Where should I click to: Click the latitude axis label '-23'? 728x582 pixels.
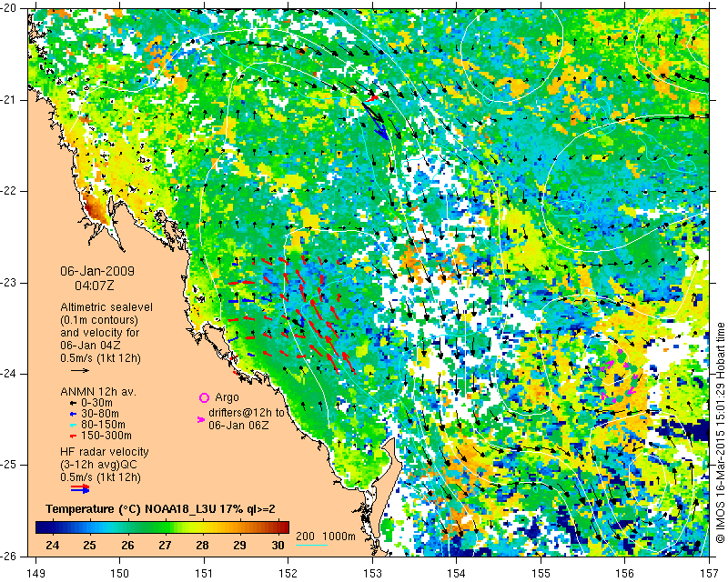pos(10,283)
